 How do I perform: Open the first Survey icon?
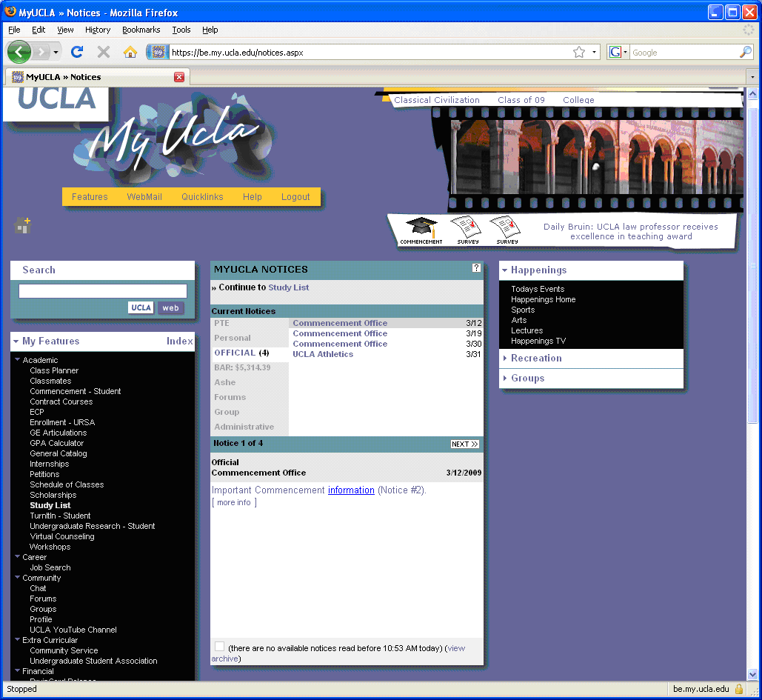pos(467,228)
